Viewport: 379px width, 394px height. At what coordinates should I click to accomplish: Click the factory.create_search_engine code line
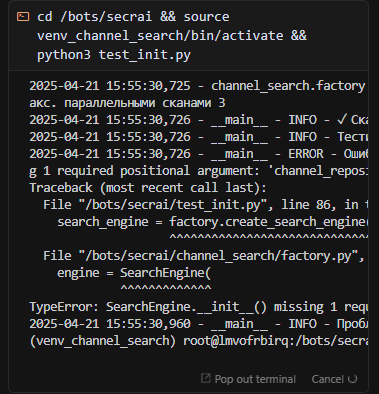pos(212,222)
